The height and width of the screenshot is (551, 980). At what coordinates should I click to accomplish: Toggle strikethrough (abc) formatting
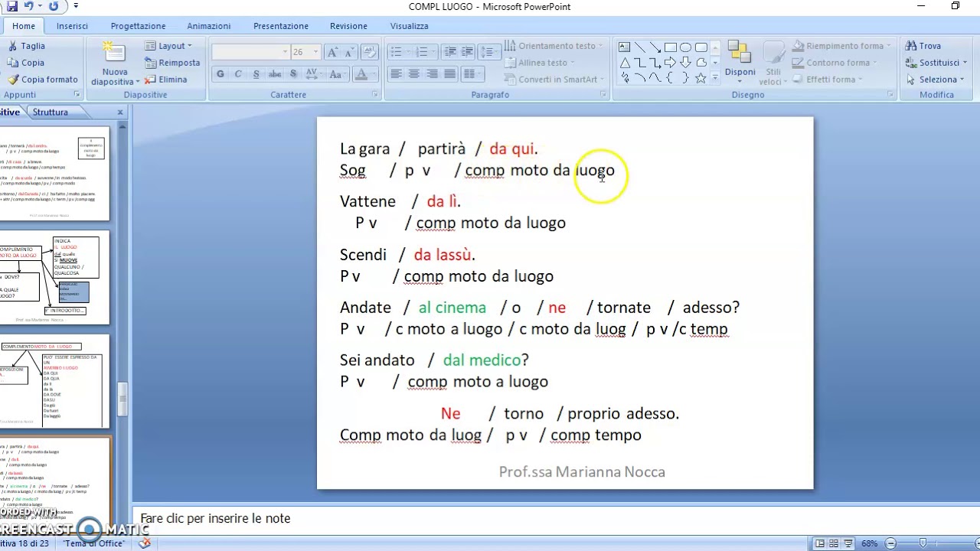274,74
